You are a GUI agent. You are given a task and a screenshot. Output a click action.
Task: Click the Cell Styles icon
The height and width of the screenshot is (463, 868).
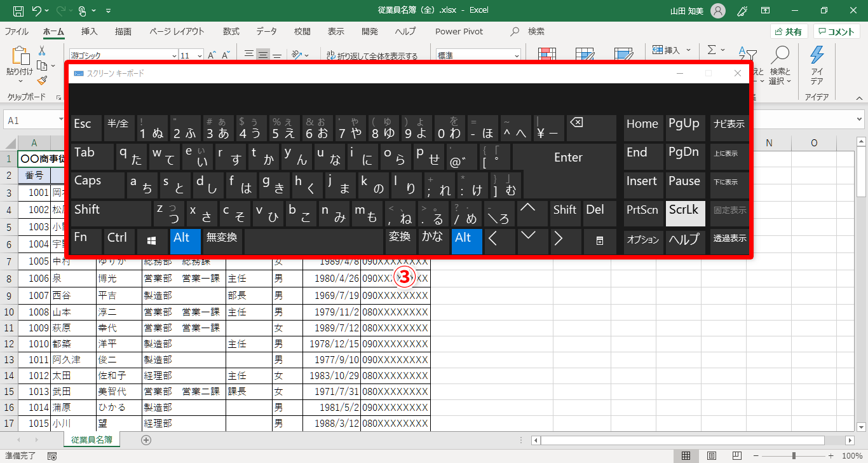point(623,55)
